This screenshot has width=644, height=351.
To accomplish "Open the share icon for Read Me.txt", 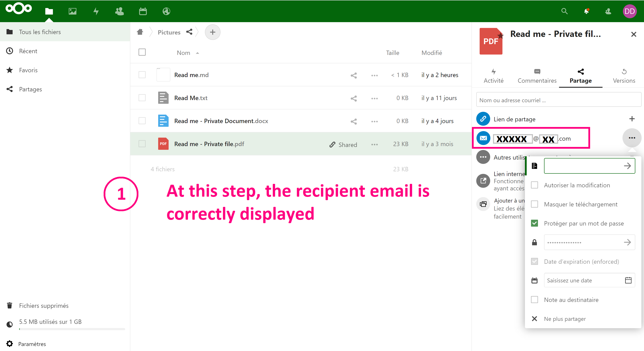I will coord(354,98).
